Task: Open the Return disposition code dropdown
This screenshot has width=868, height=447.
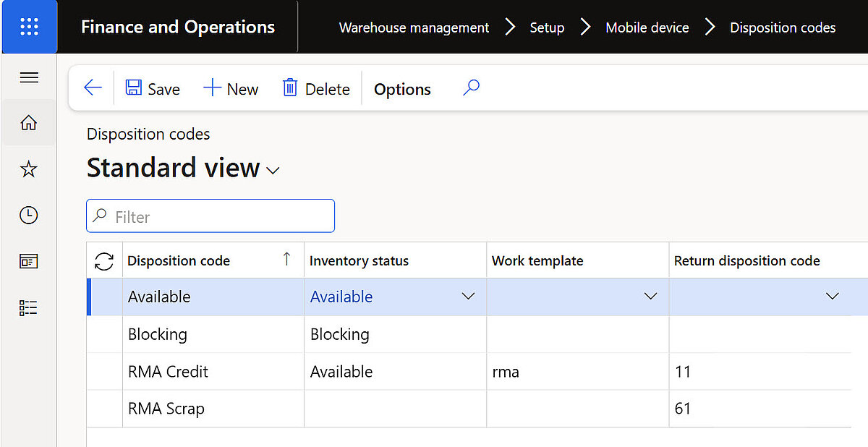Action: tap(833, 297)
